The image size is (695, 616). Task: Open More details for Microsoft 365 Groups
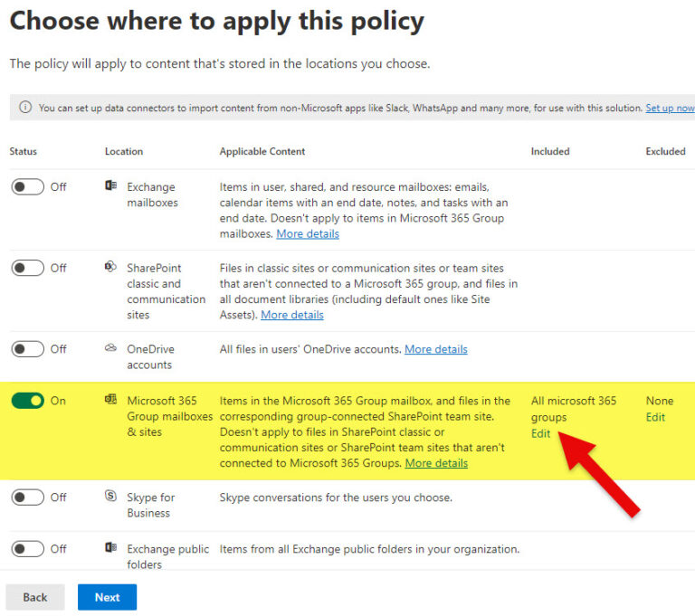(436, 463)
